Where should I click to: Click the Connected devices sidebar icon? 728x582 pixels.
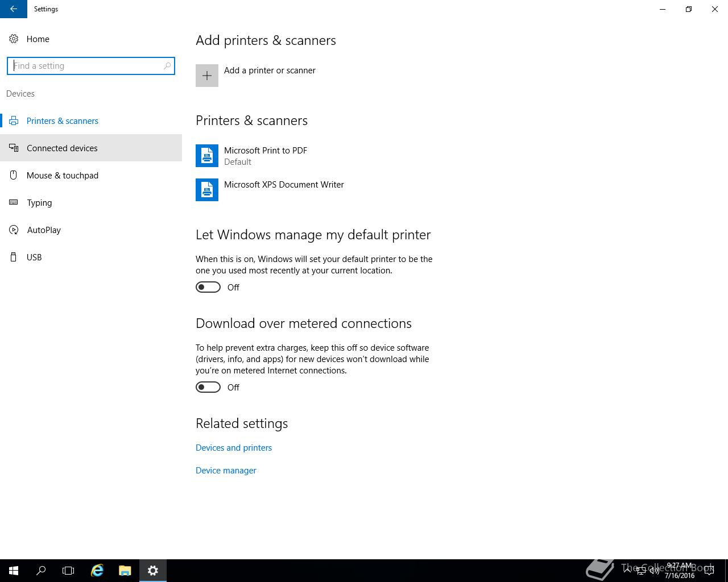14,148
